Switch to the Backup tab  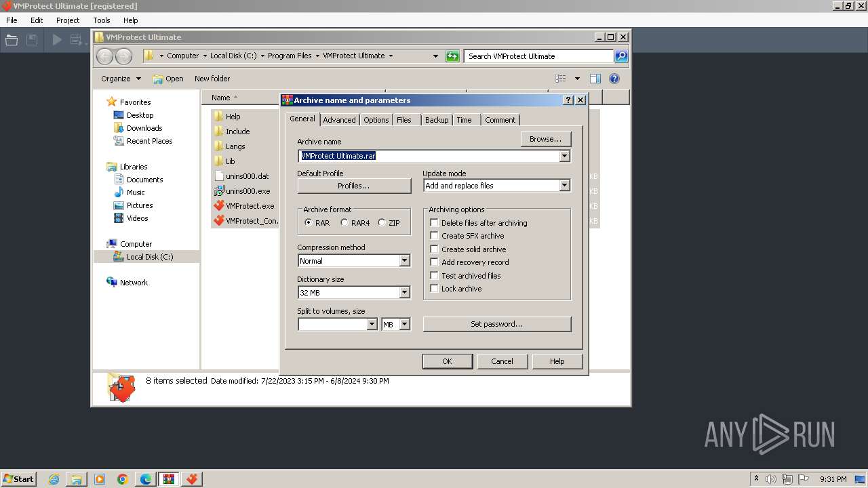437,120
